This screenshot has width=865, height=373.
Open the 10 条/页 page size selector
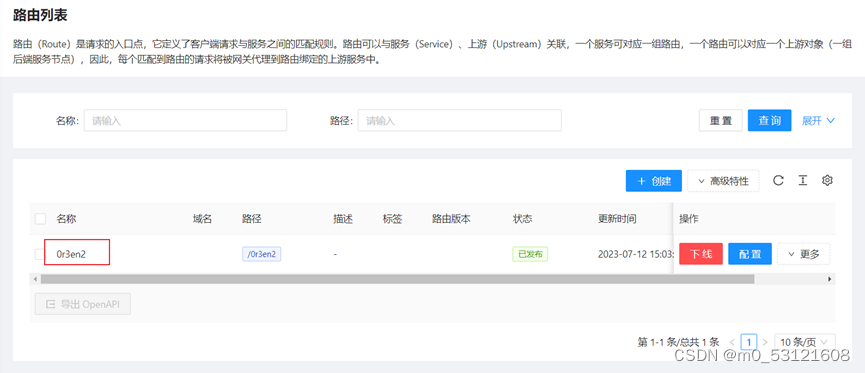[x=805, y=342]
